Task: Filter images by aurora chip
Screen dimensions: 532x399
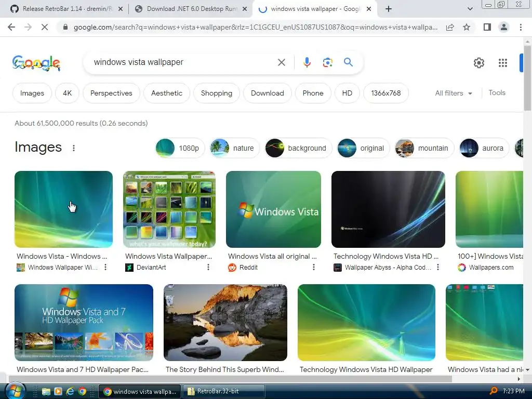Action: tap(484, 148)
